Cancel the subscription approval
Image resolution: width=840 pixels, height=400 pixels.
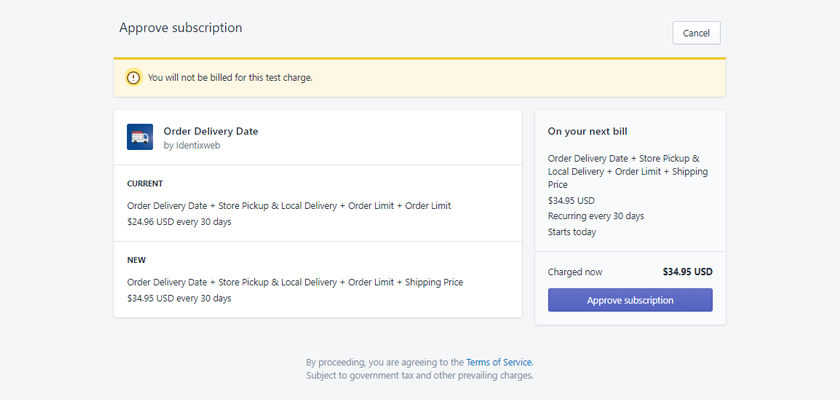pos(696,33)
